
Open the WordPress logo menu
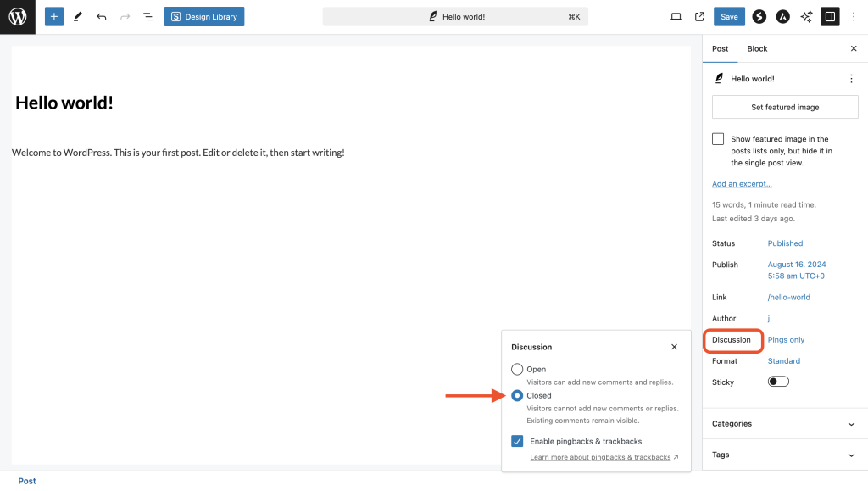(18, 17)
